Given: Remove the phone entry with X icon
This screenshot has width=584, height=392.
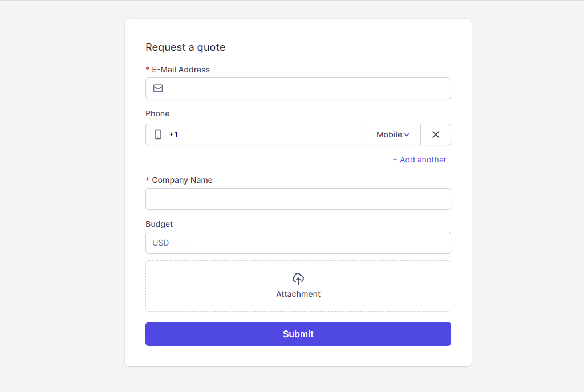Looking at the screenshot, I should 436,134.
